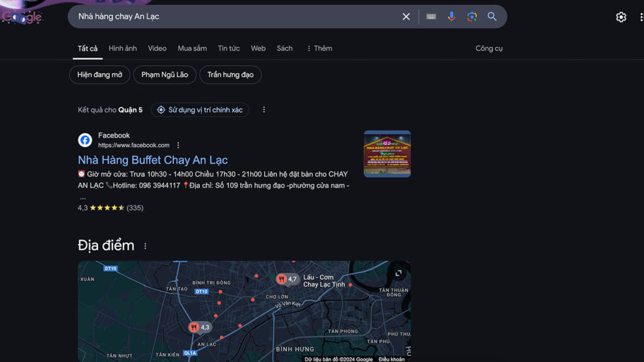This screenshot has width=644, height=362.
Task: Open the options menu beside the Facebook URL
Action: [178, 145]
